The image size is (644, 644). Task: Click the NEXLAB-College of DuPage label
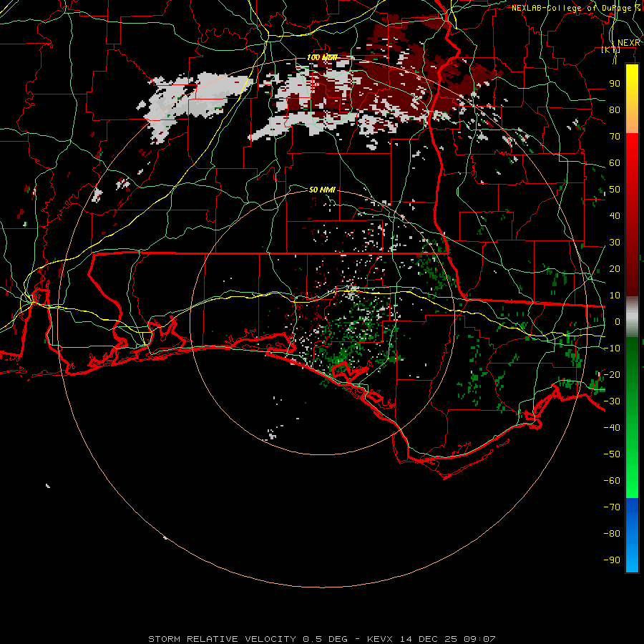pyautogui.click(x=576, y=8)
